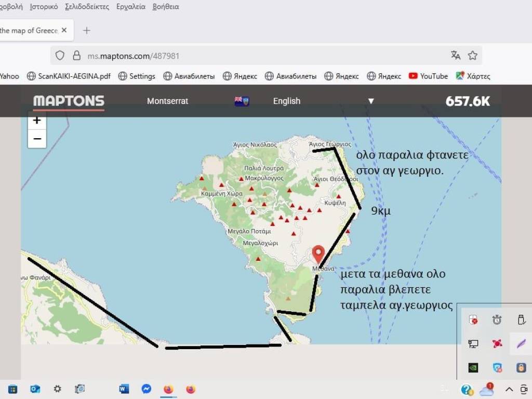Open NVIDIA icon in system tray popup

tap(473, 368)
